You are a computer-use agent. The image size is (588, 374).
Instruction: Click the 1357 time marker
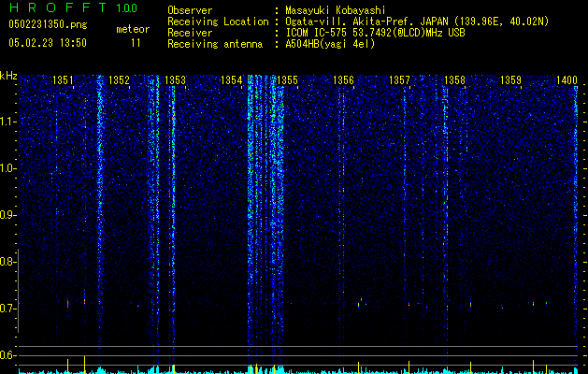(x=399, y=80)
